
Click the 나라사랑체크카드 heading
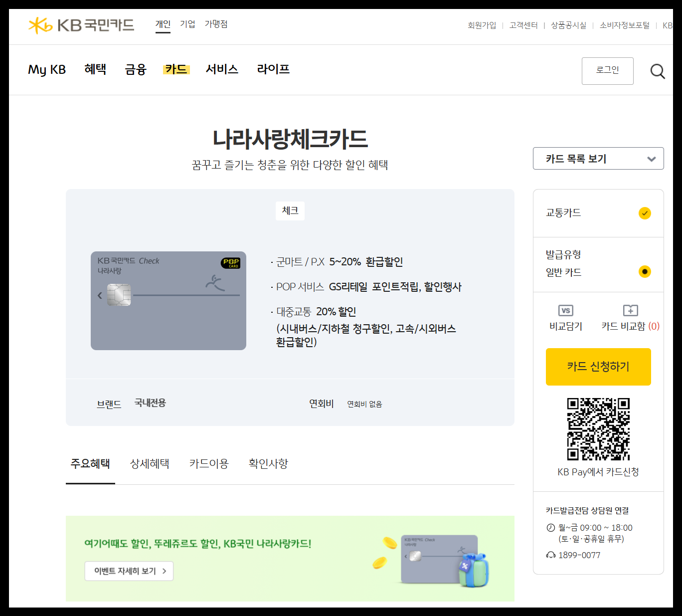tap(290, 139)
